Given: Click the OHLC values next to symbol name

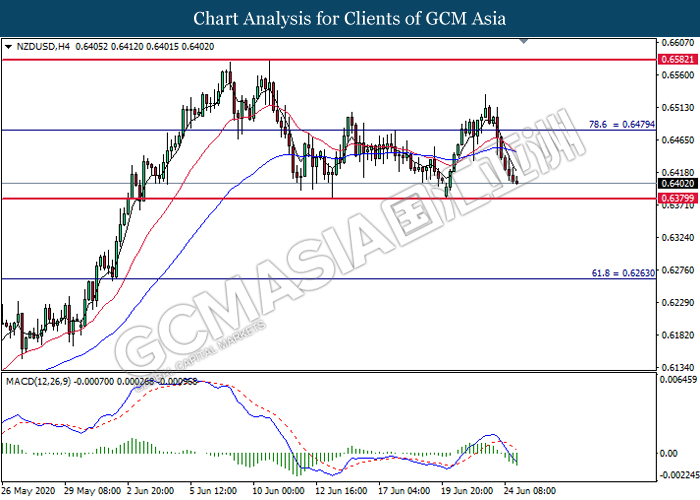Looking at the screenshot, I should [145, 46].
